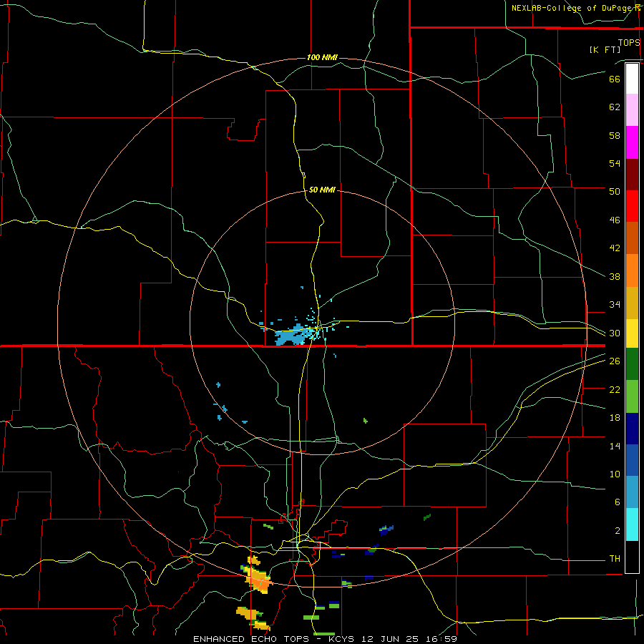Click the "34" legend value
The image size is (644, 644).
click(x=615, y=305)
